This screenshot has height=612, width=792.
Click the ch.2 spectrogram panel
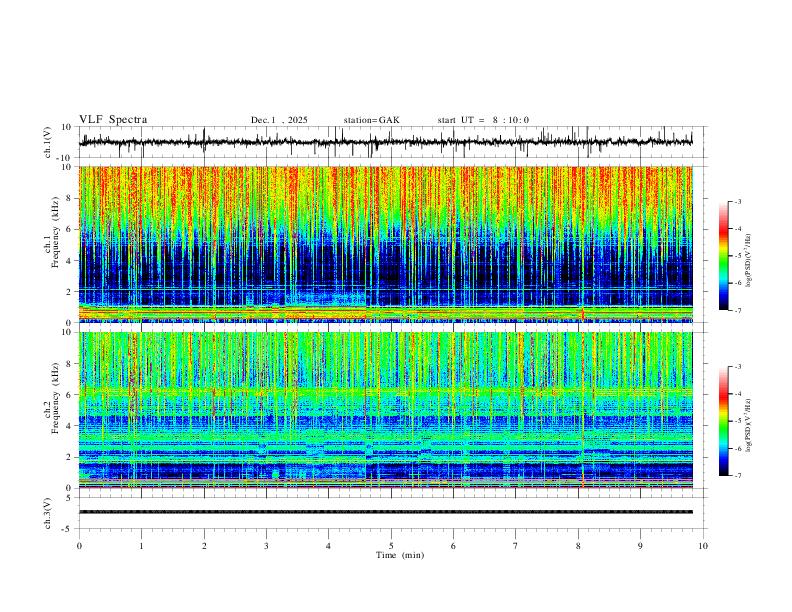pos(385,410)
